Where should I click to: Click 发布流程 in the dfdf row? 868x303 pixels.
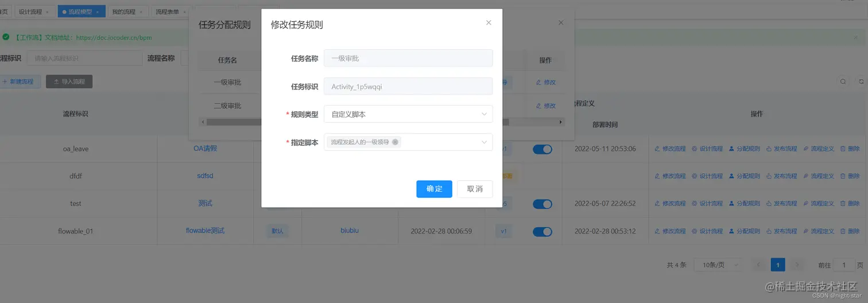[x=781, y=176]
